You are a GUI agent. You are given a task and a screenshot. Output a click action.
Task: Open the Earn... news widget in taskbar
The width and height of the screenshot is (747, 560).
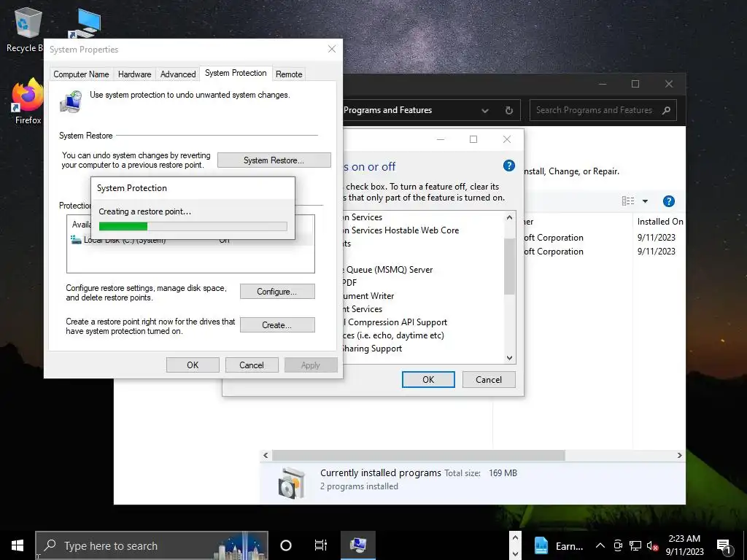(x=558, y=545)
